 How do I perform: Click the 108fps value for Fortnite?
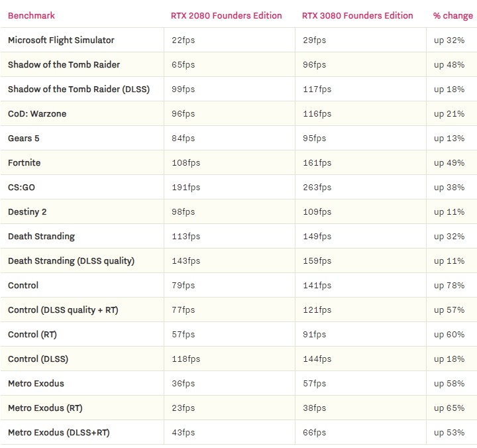pos(186,163)
